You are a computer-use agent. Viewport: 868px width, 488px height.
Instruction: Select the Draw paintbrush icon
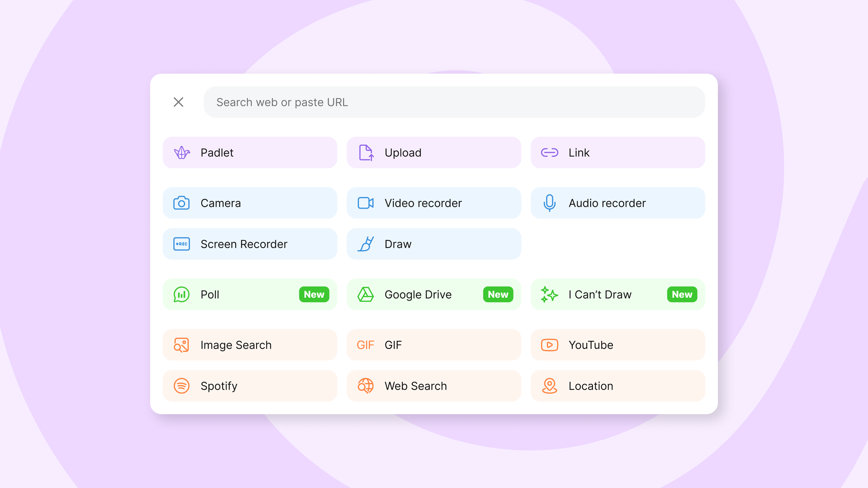click(x=365, y=244)
